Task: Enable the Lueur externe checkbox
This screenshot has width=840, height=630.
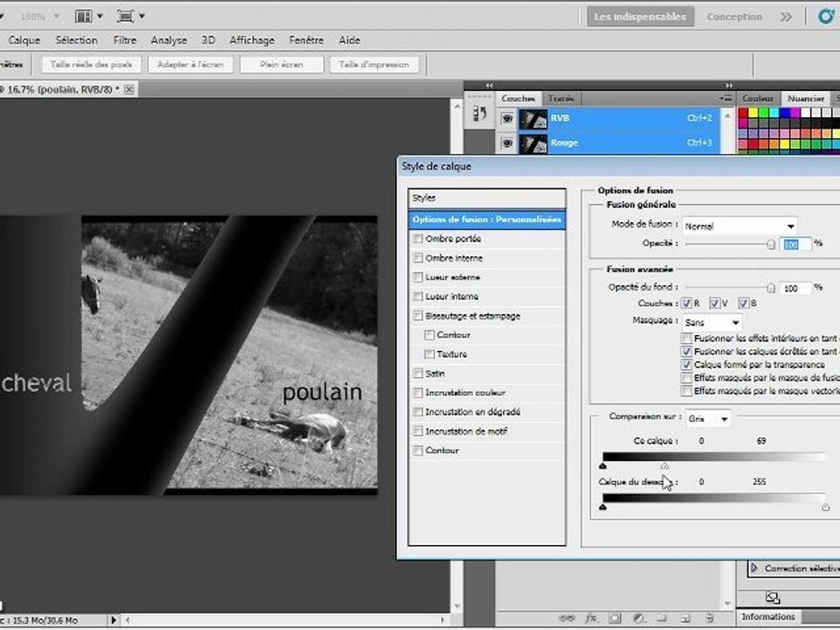Action: [418, 277]
